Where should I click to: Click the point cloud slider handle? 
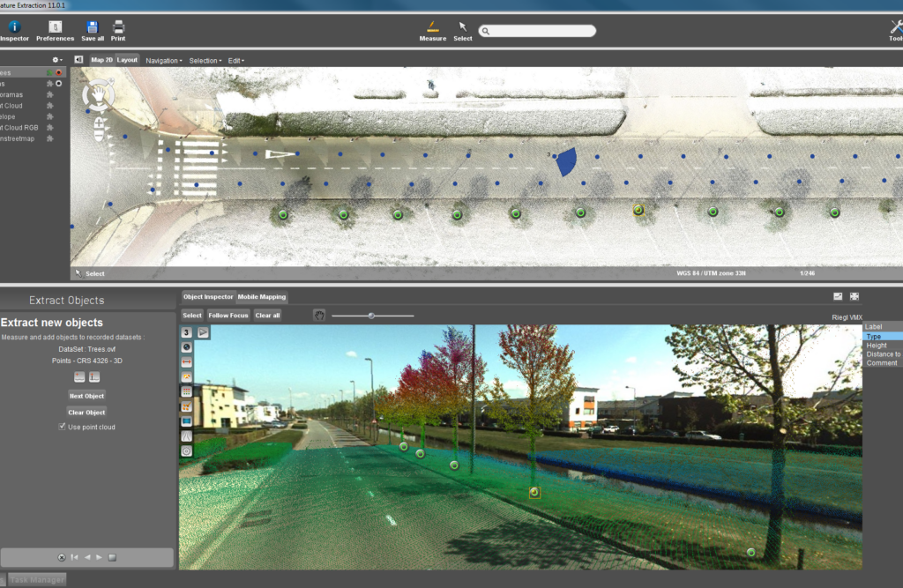pos(371,316)
